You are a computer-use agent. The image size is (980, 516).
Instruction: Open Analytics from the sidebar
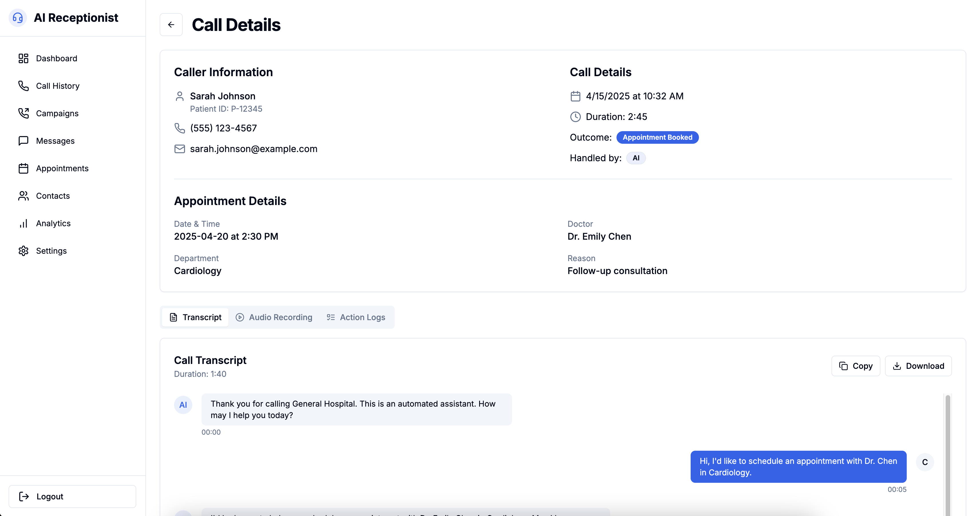pos(53,223)
